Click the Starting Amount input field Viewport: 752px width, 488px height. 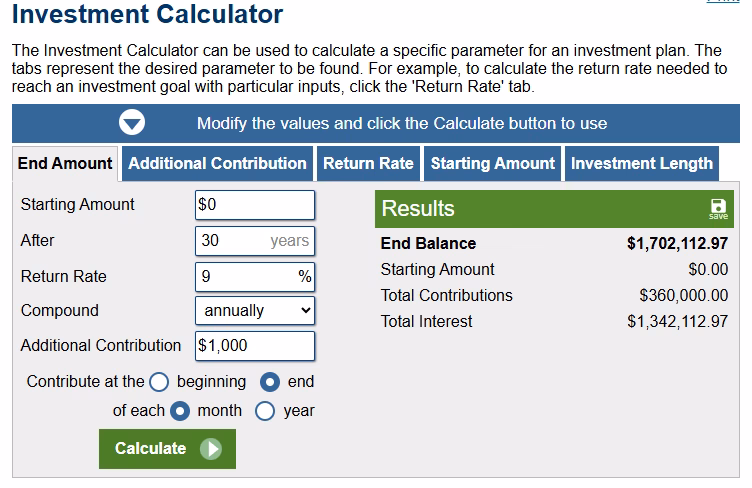[x=255, y=205]
